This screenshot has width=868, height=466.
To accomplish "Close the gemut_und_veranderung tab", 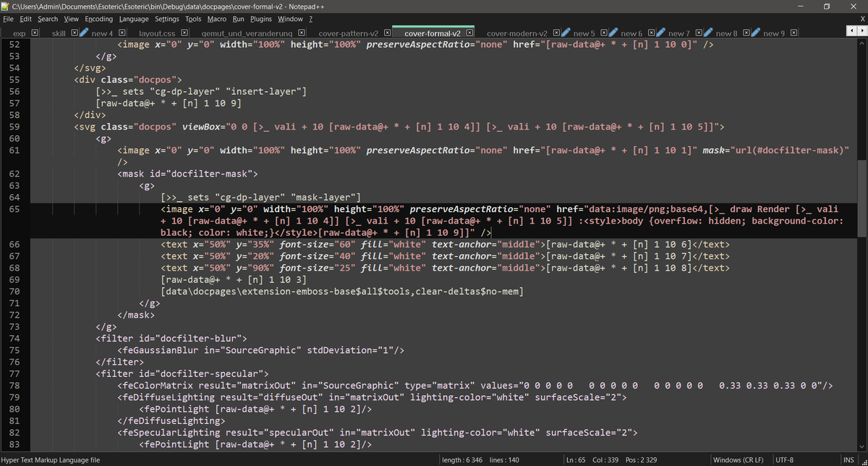I will [x=302, y=33].
